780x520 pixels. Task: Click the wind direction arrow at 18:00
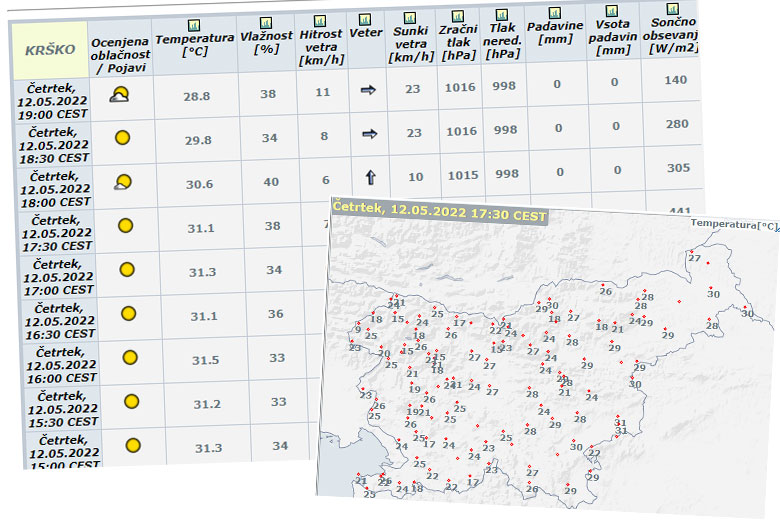pyautogui.click(x=369, y=178)
